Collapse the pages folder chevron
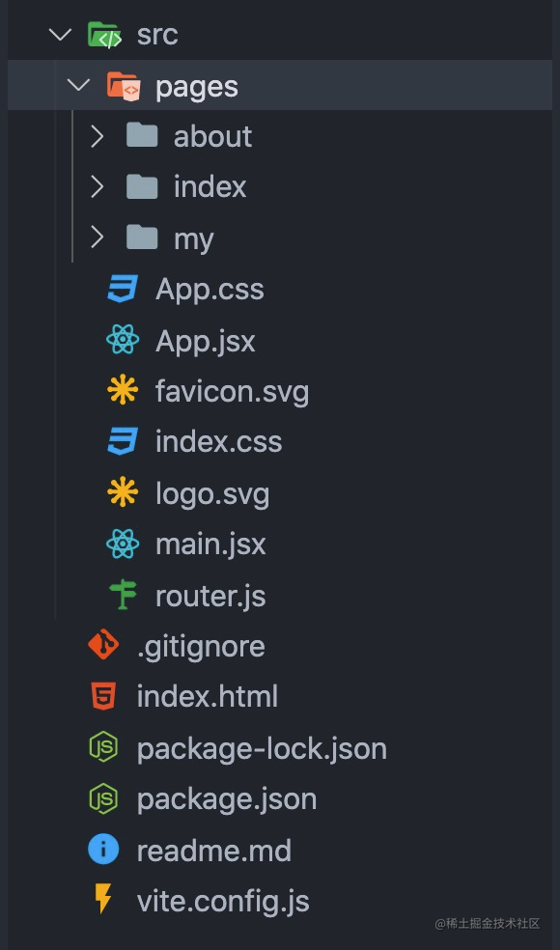Image resolution: width=560 pixels, height=950 pixels. click(x=79, y=85)
